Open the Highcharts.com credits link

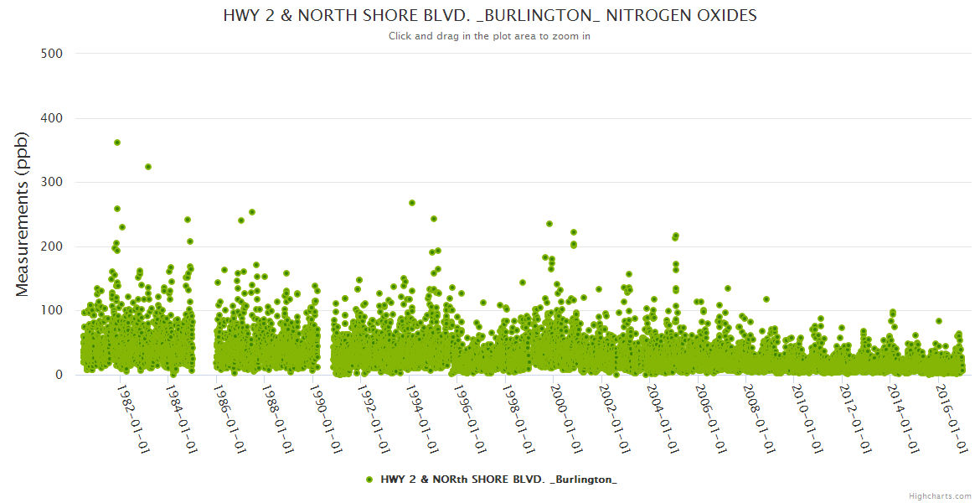pos(940,495)
